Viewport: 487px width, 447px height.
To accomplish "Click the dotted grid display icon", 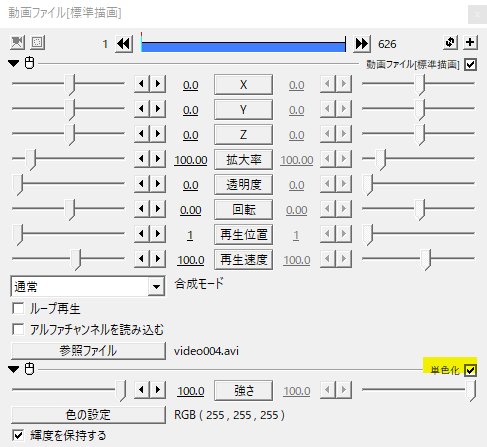I will point(37,43).
